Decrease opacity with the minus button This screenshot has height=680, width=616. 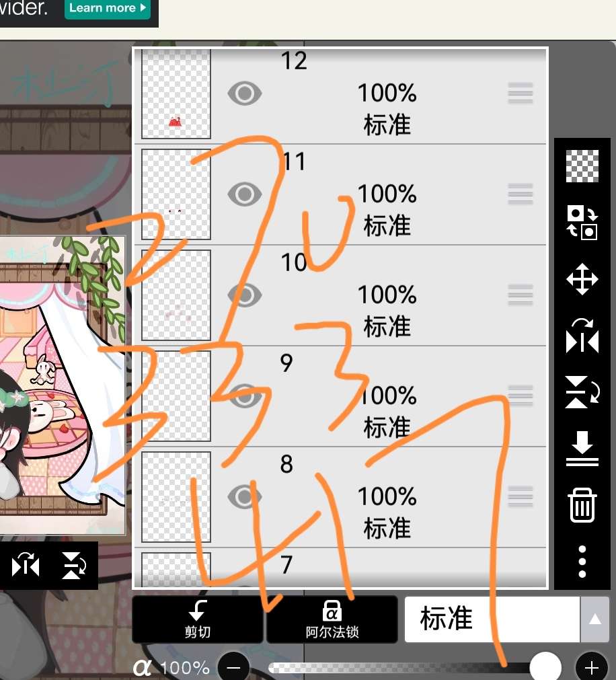[233, 667]
